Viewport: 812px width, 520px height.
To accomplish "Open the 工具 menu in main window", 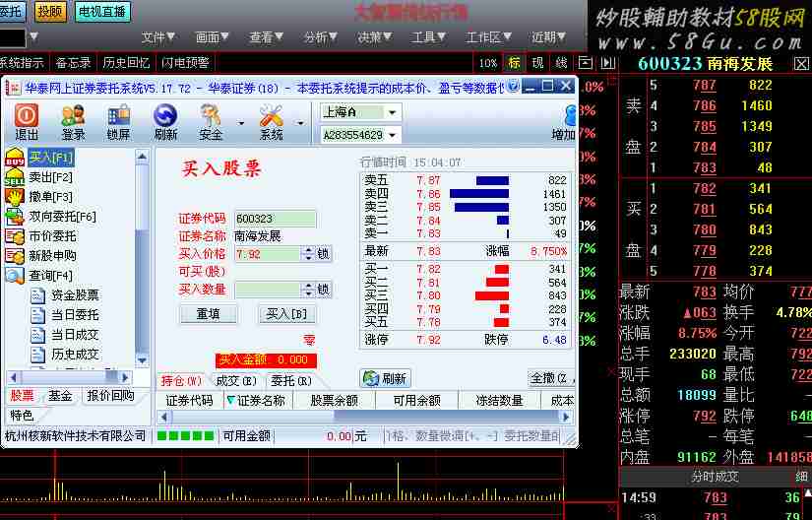I will click(x=428, y=37).
